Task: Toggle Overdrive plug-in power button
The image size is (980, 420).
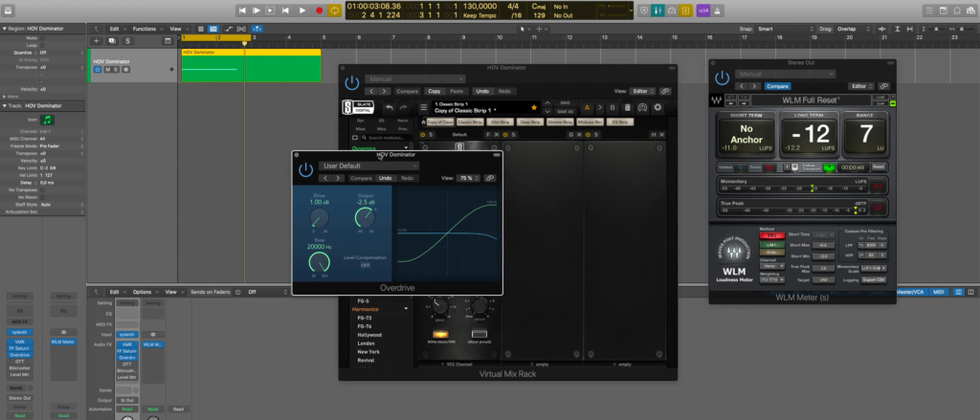Action: [305, 170]
